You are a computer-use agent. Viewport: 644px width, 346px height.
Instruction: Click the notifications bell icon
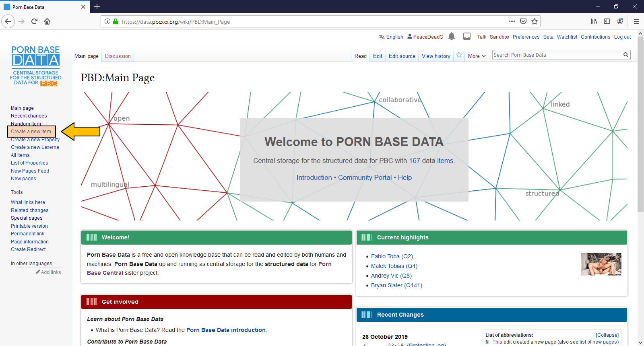click(452, 36)
